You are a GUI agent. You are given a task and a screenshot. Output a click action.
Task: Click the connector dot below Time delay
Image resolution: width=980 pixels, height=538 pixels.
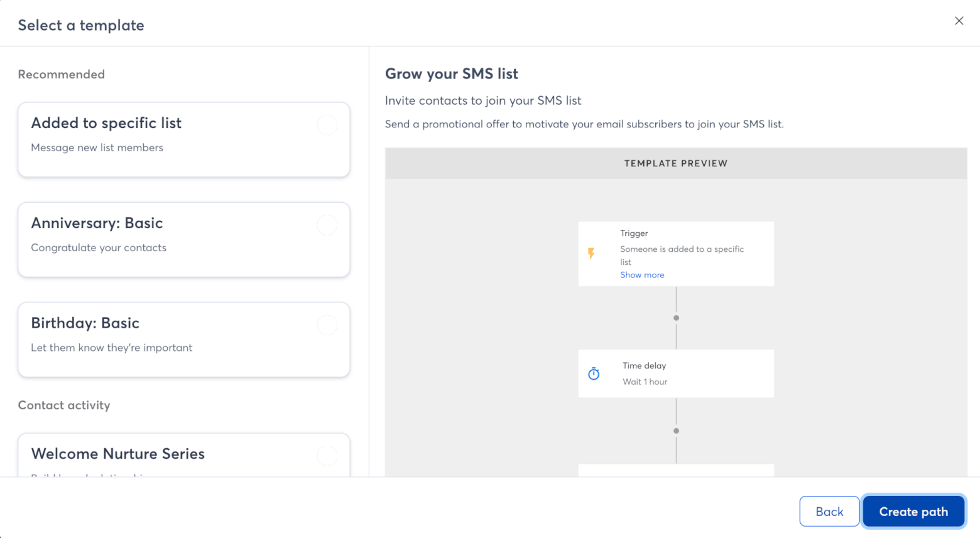[676, 431]
